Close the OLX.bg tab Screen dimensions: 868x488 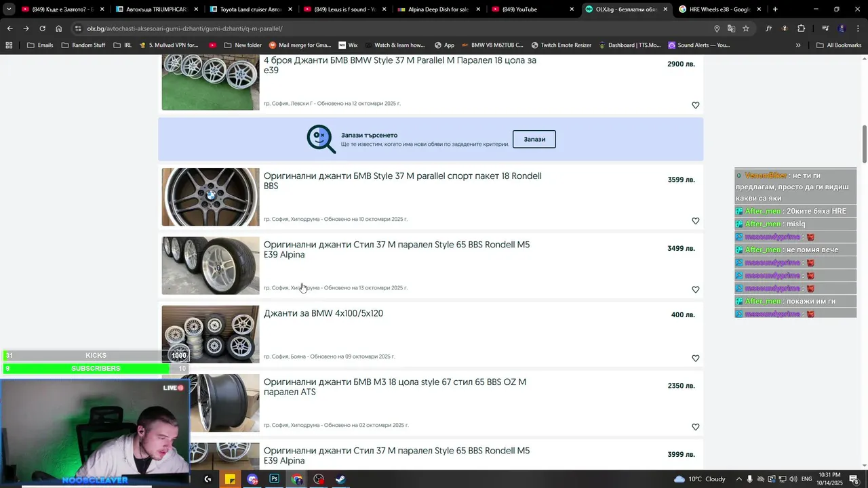665,9
